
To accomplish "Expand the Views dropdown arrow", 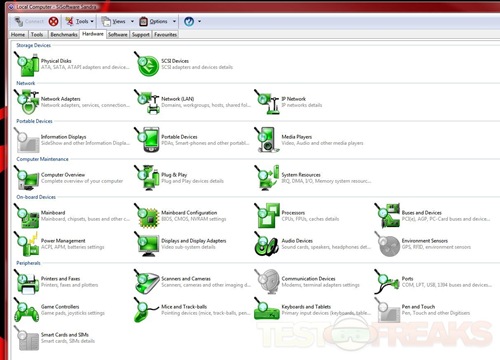I will pos(132,22).
